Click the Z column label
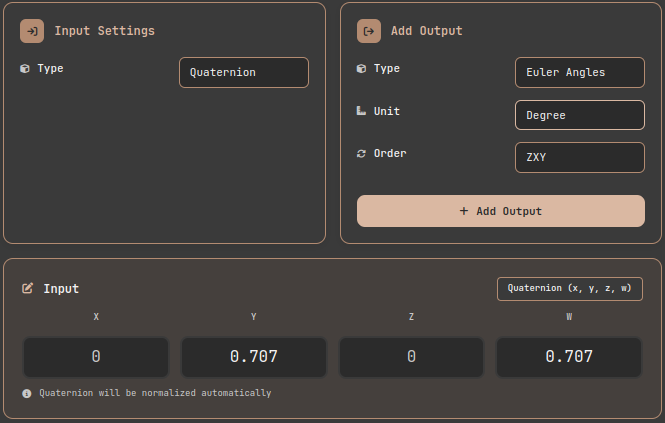The image size is (665, 423). click(411, 317)
